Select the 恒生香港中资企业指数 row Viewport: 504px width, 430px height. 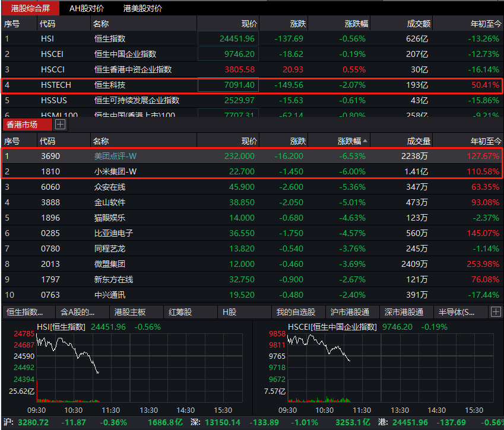click(x=252, y=69)
